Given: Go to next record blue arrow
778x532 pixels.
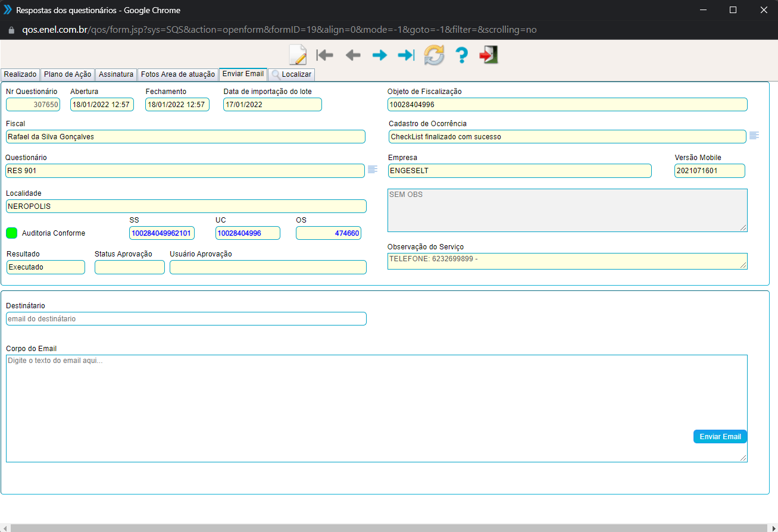Looking at the screenshot, I should pyautogui.click(x=379, y=55).
